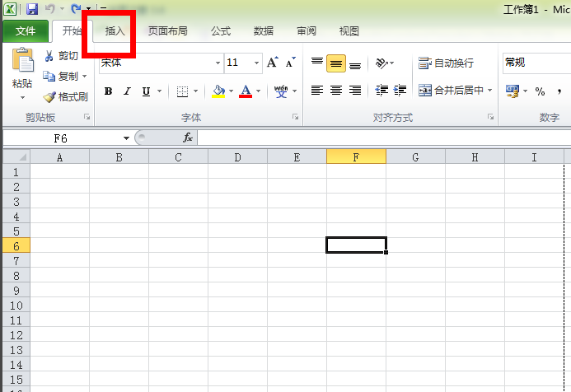
Task: Expand the Paste options arrow
Action: click(x=22, y=97)
